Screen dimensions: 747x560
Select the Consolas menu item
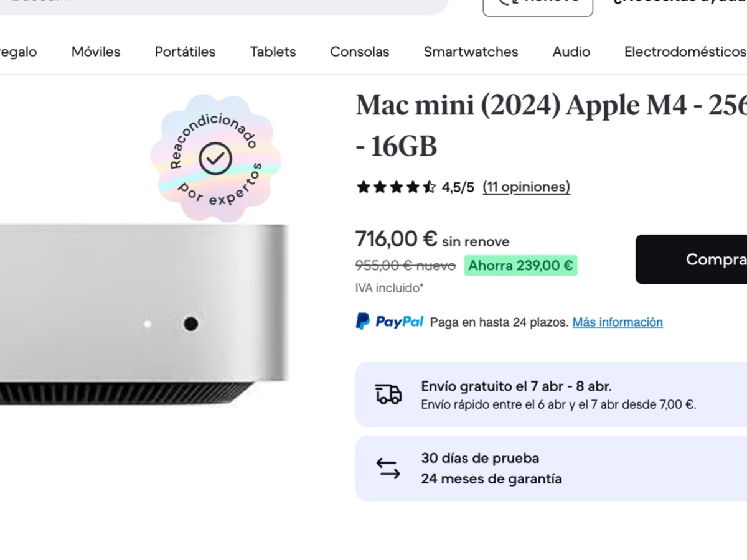(359, 52)
